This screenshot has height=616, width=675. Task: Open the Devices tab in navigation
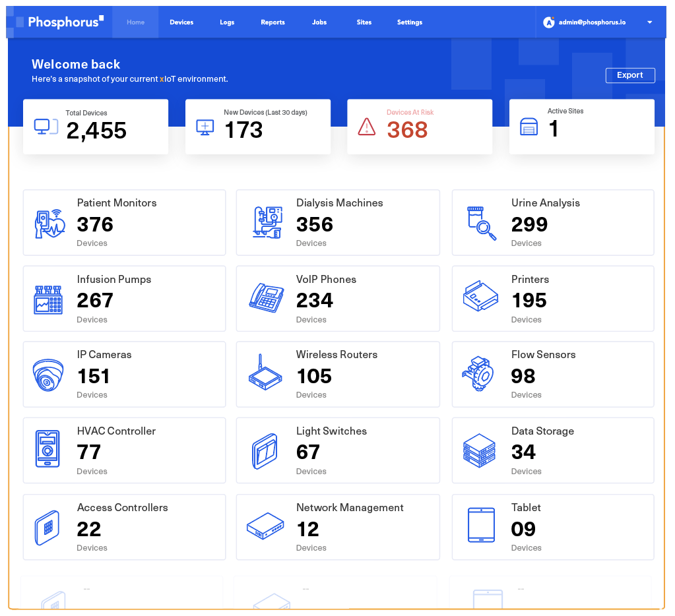[181, 22]
